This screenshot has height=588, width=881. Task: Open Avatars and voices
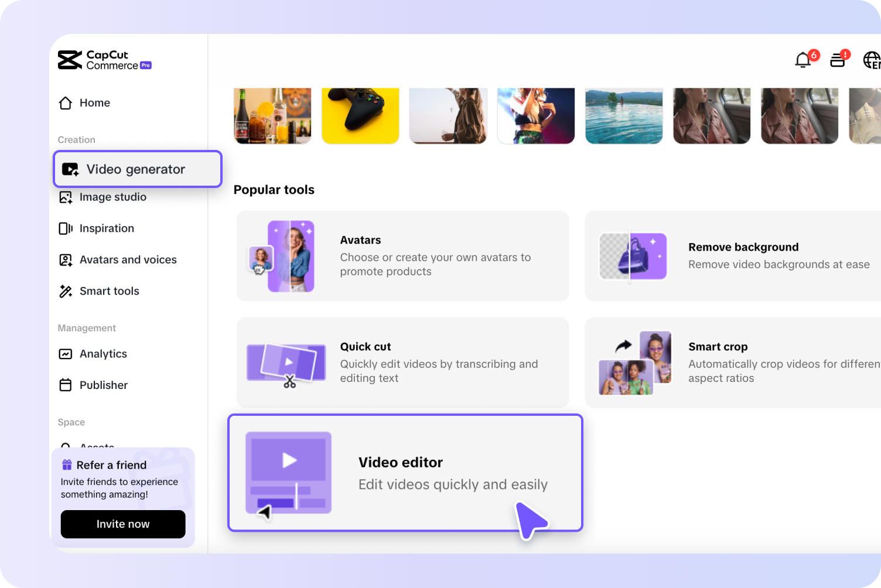pos(128,259)
